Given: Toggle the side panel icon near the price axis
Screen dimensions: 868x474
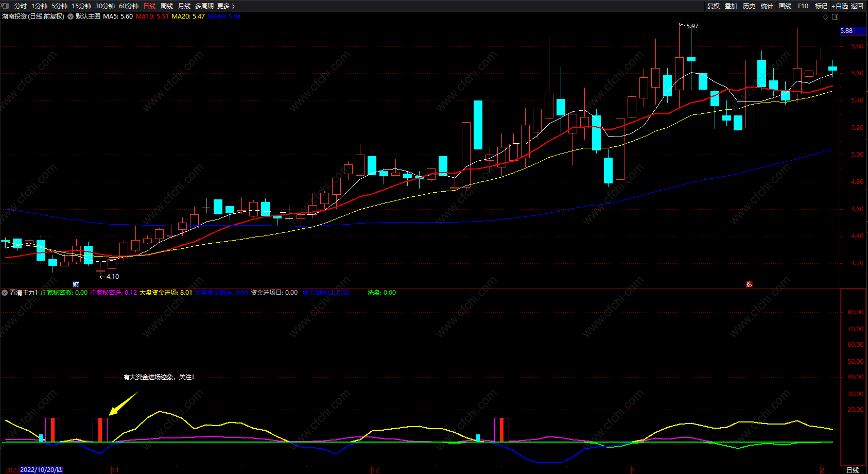Looking at the screenshot, I should [x=835, y=16].
